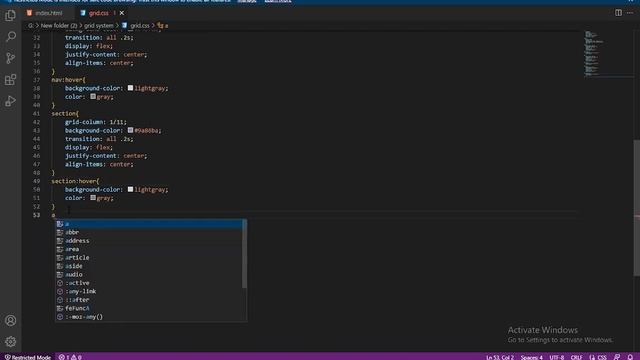
Task: Open problems errors and warnings indicator
Action: coord(70,357)
